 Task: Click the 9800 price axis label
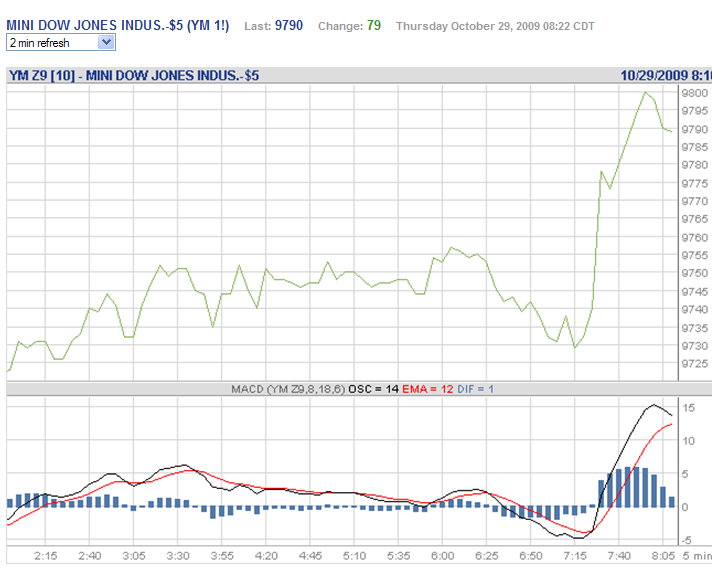(694, 93)
